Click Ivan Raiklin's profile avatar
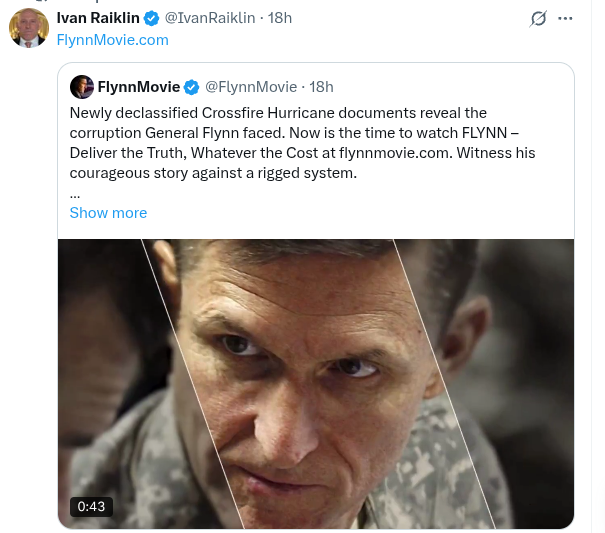The width and height of the screenshot is (605, 533). pyautogui.click(x=29, y=28)
